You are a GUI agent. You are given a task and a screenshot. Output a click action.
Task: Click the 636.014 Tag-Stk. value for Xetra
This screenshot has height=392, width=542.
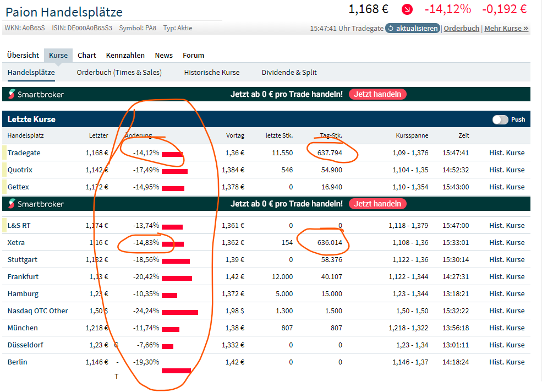point(330,243)
